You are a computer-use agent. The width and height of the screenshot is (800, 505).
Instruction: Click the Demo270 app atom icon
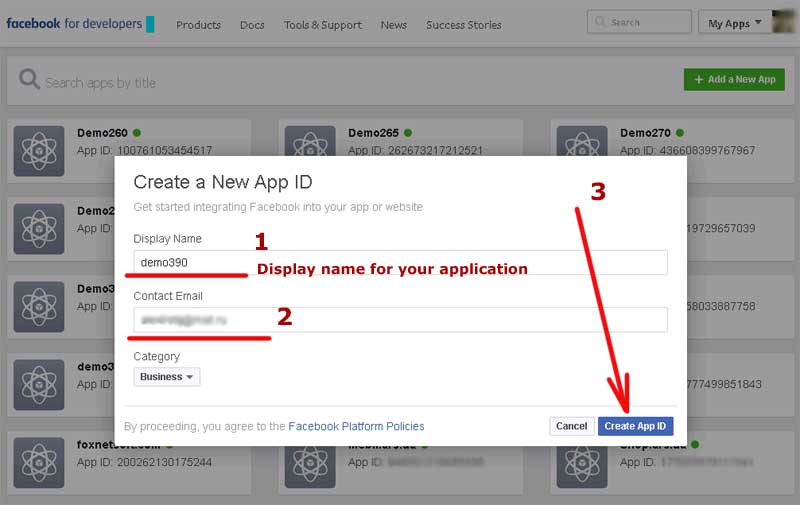tap(582, 141)
